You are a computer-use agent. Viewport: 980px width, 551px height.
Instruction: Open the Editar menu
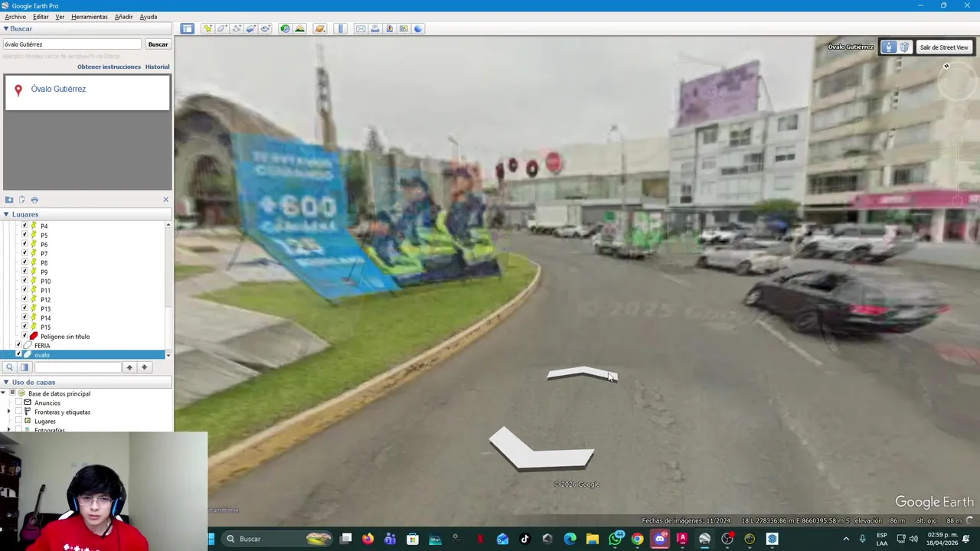coord(41,17)
